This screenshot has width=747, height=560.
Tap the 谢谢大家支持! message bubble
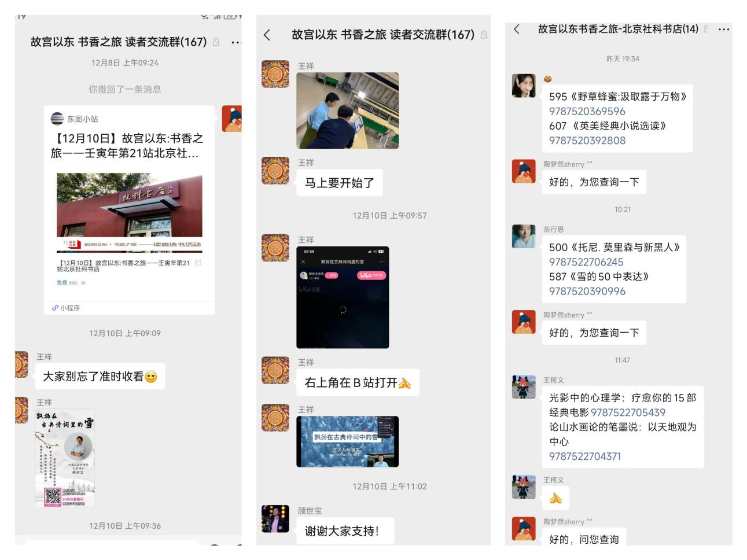(x=341, y=531)
